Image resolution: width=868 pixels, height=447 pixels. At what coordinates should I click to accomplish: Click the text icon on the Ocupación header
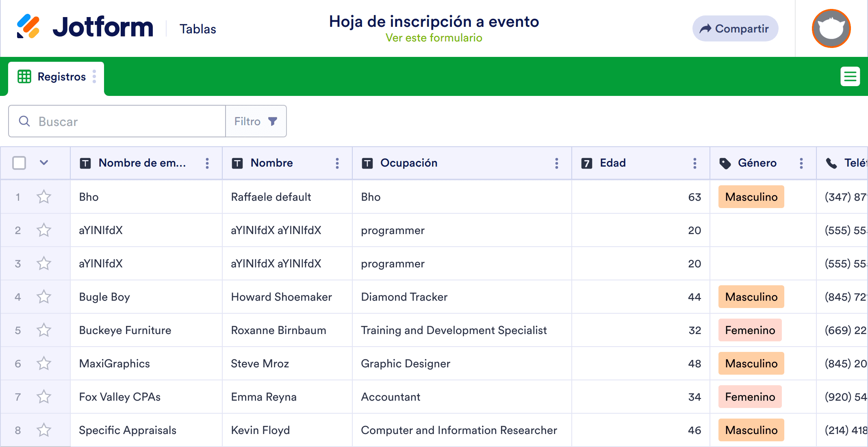coord(367,163)
